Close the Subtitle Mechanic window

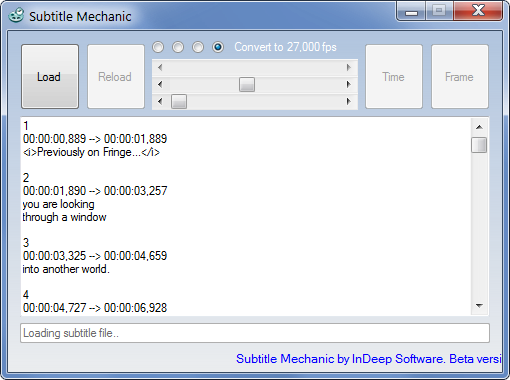[x=478, y=11]
